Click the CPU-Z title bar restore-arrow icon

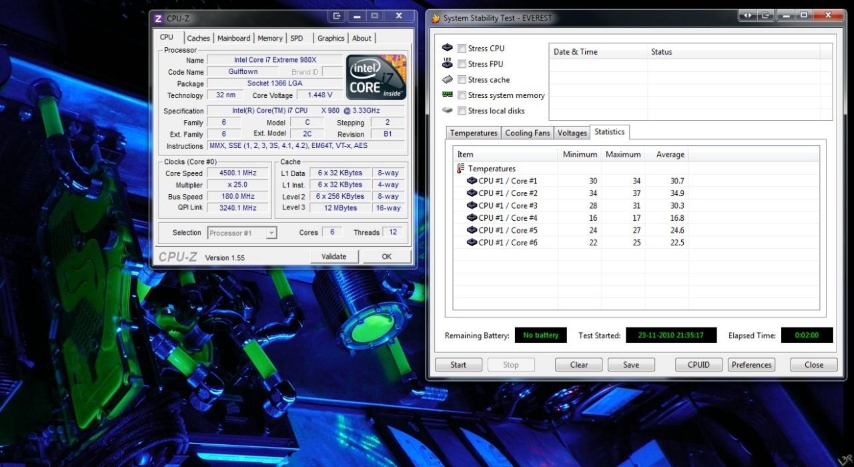tap(336, 16)
